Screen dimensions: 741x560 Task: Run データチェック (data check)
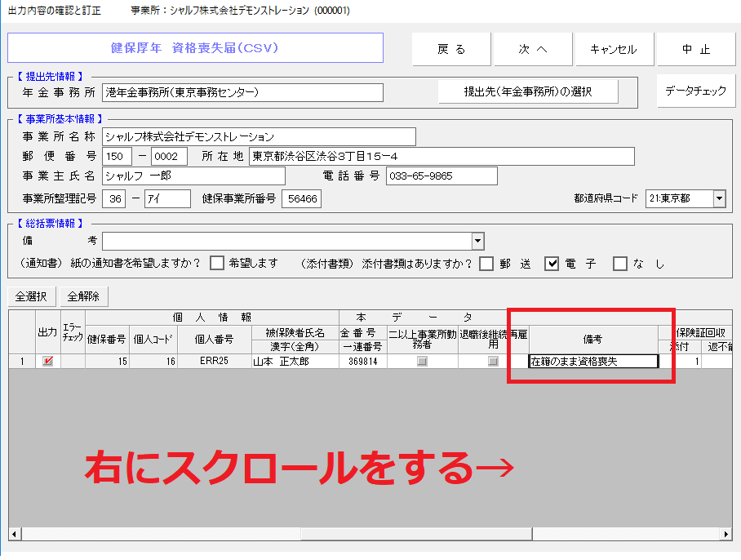point(695,91)
